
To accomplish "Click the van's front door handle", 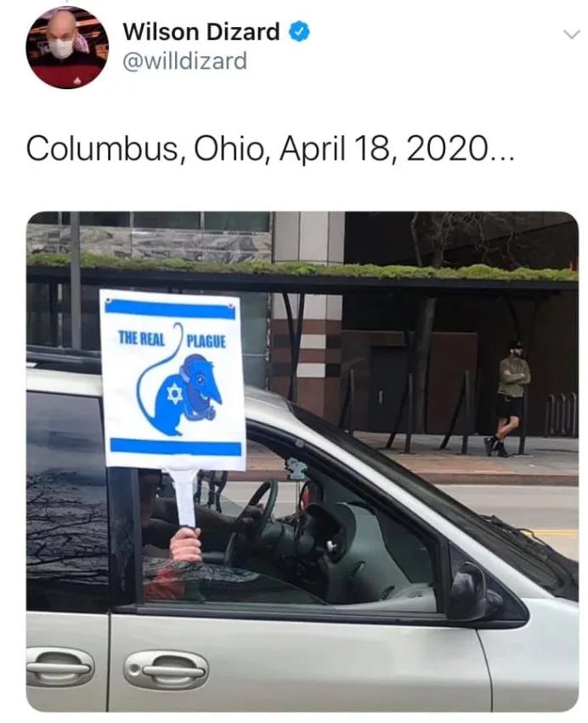I will point(166,670).
